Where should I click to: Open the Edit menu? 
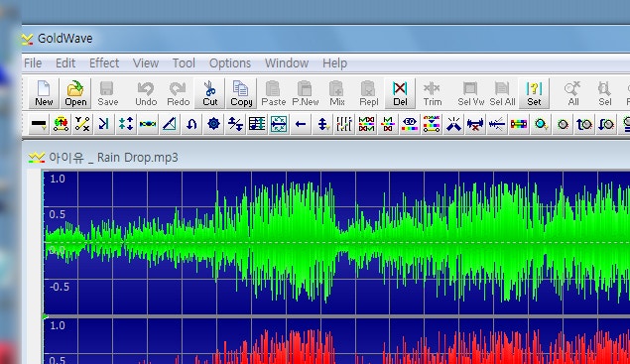pos(65,63)
